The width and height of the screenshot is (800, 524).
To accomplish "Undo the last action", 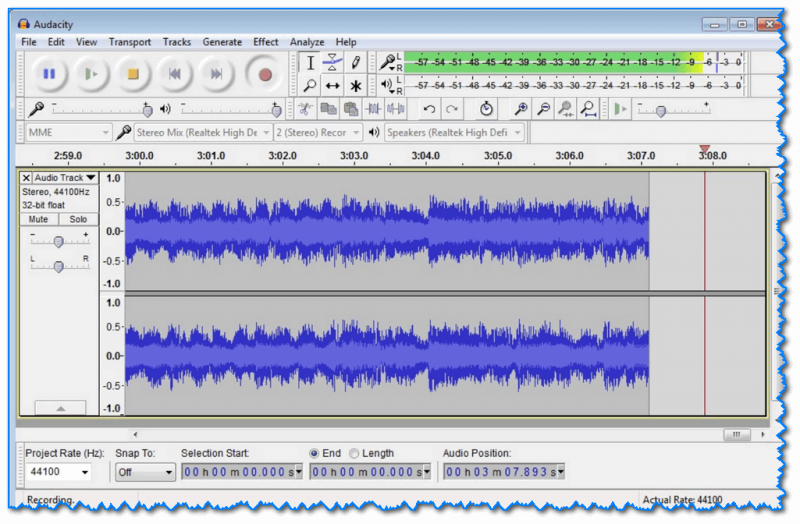I will click(429, 109).
